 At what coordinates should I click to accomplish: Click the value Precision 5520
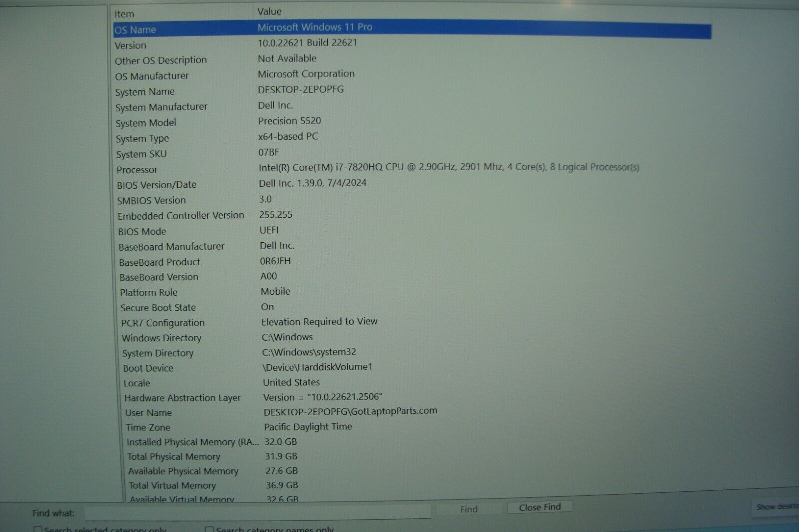click(289, 121)
